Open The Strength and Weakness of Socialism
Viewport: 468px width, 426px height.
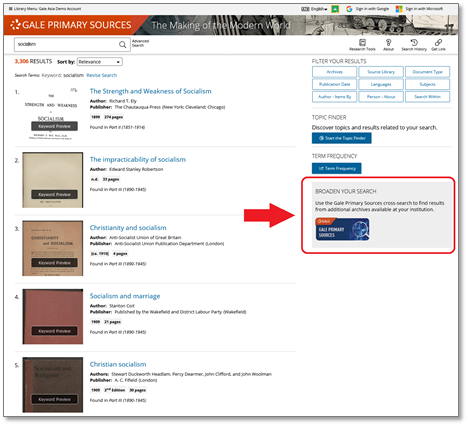pyautogui.click(x=150, y=91)
